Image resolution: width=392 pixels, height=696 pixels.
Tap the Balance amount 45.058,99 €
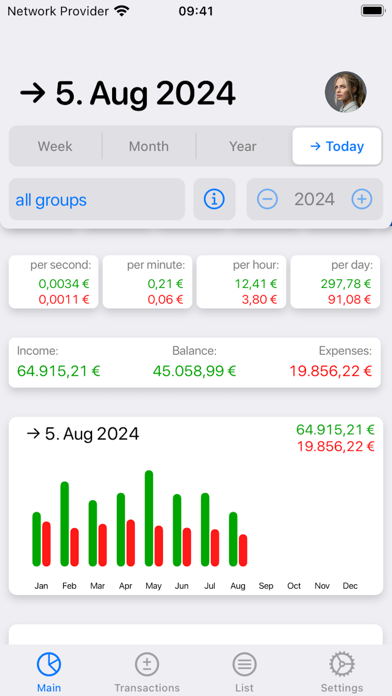click(194, 371)
